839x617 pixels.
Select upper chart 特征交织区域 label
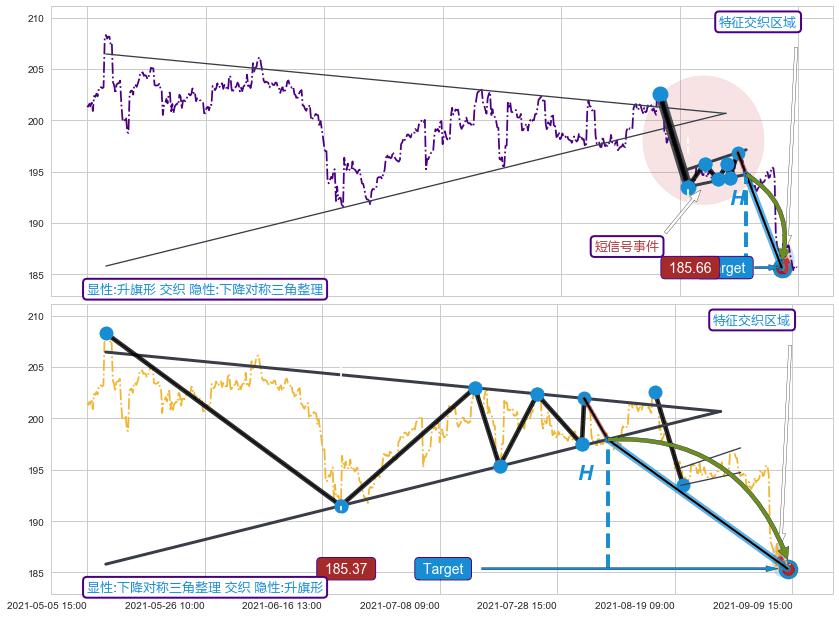click(x=758, y=22)
